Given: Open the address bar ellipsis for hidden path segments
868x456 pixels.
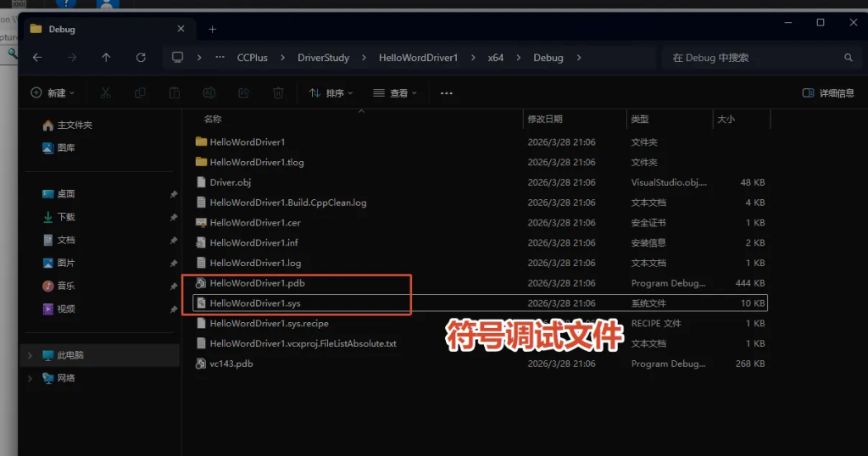Looking at the screenshot, I should 220,57.
